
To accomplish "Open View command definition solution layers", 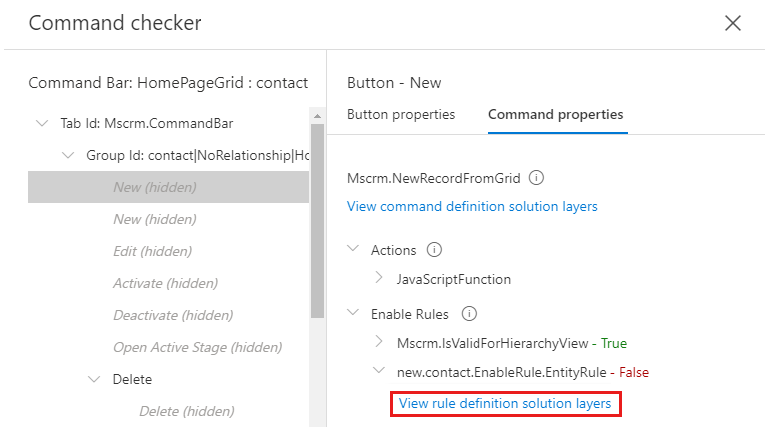I will [x=472, y=206].
